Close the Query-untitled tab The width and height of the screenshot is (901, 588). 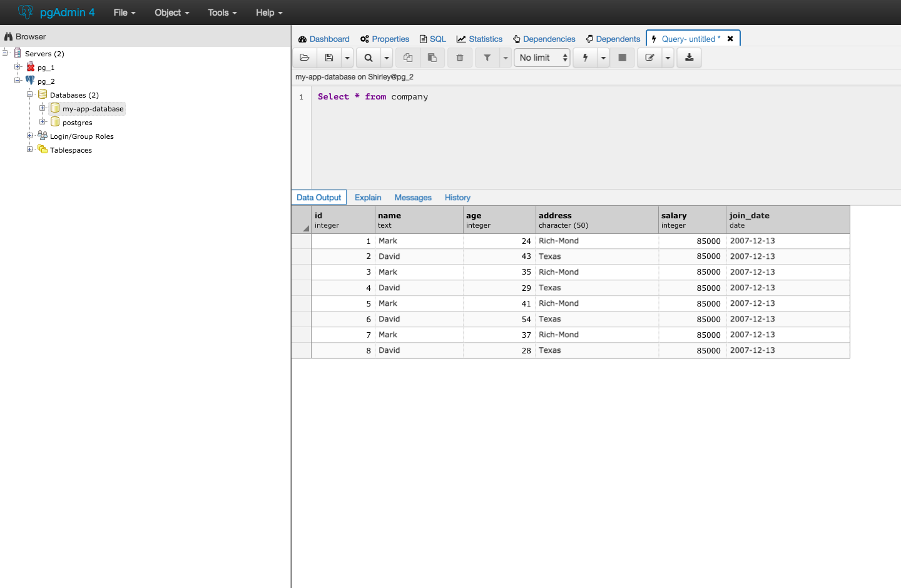click(x=730, y=39)
